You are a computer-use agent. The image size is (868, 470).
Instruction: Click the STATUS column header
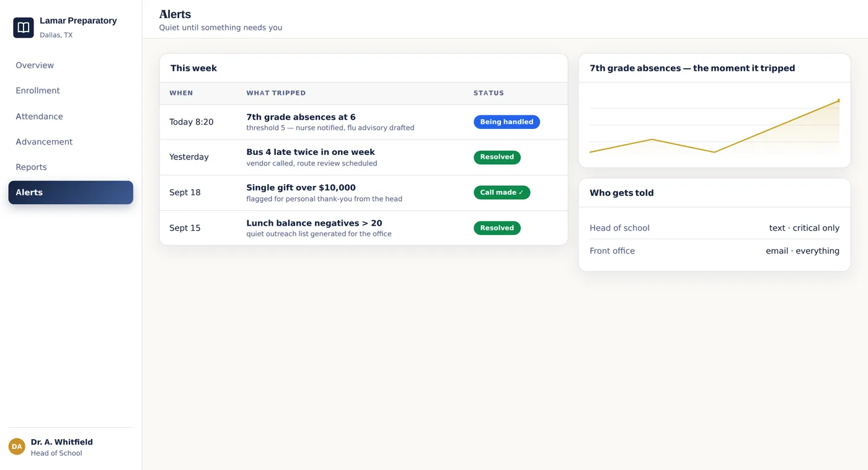tap(489, 93)
